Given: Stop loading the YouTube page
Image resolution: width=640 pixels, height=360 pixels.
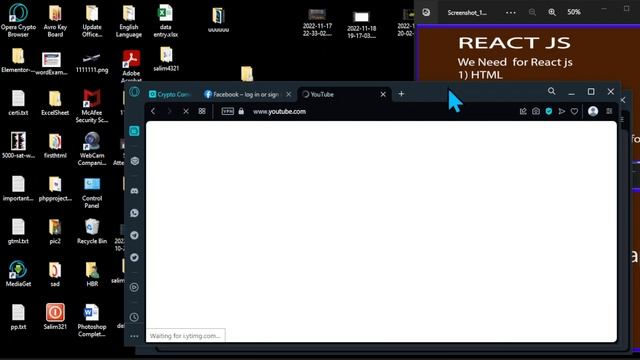Looking at the screenshot, I should coord(186,111).
